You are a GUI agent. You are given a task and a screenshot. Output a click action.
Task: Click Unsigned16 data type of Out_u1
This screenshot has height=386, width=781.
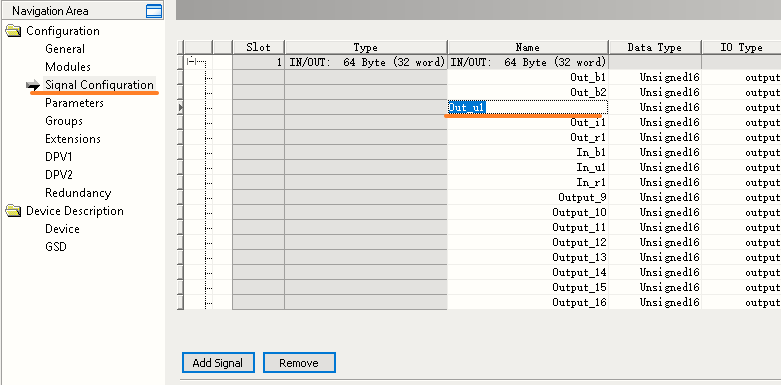tap(669, 108)
